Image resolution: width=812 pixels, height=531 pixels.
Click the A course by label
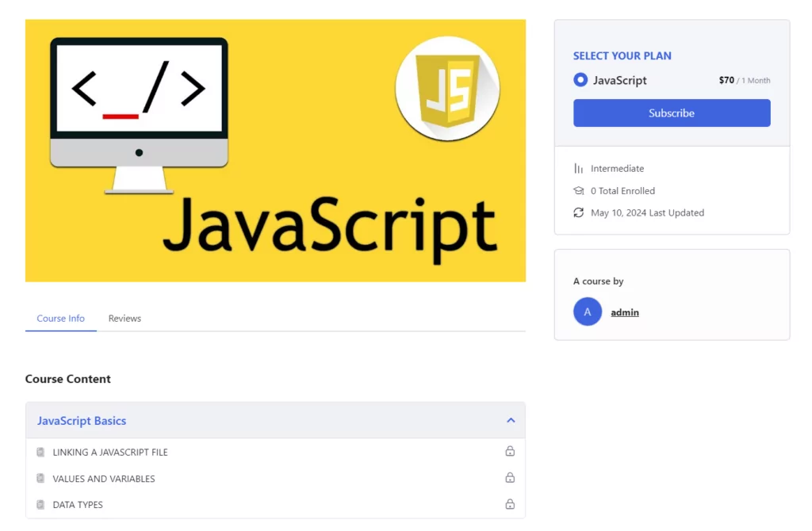[x=598, y=281]
